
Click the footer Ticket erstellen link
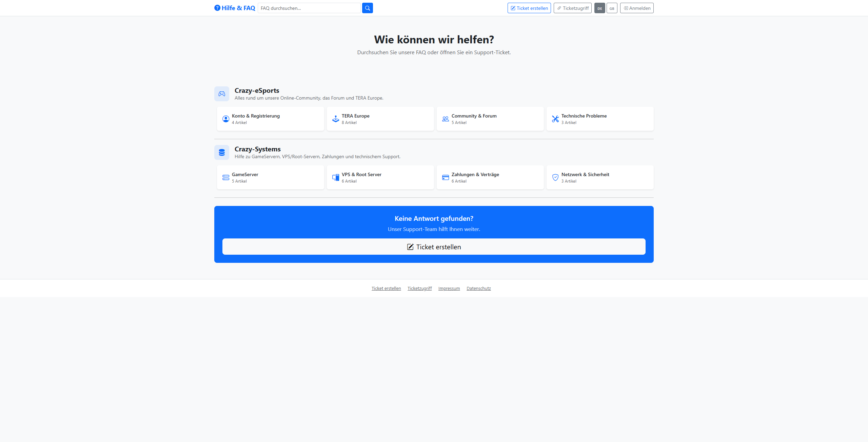tap(386, 289)
